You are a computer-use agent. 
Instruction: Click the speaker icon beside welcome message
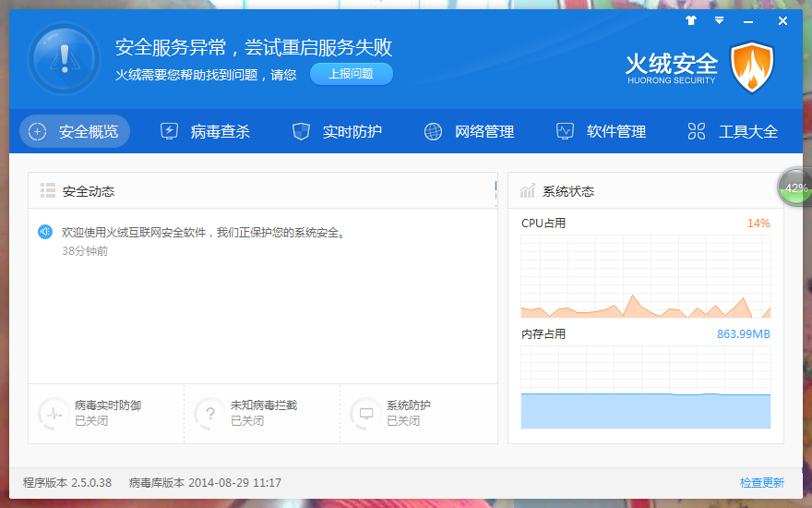click(45, 232)
